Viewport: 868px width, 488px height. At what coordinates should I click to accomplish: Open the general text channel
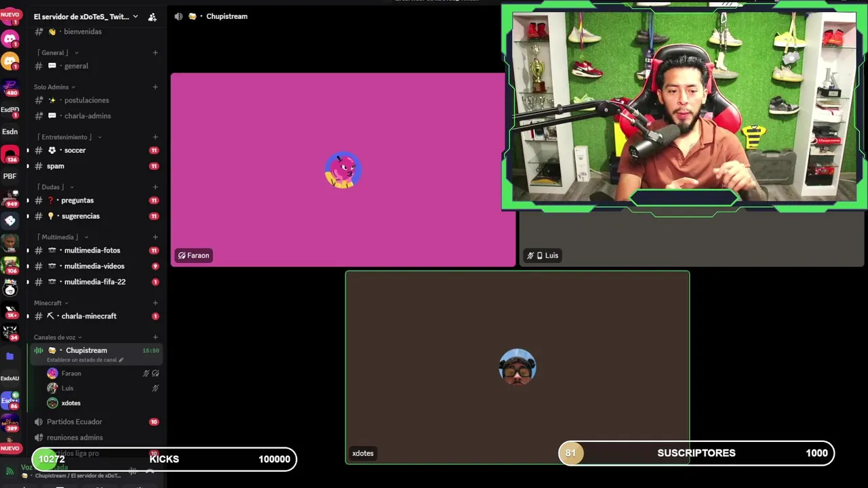coord(95,66)
